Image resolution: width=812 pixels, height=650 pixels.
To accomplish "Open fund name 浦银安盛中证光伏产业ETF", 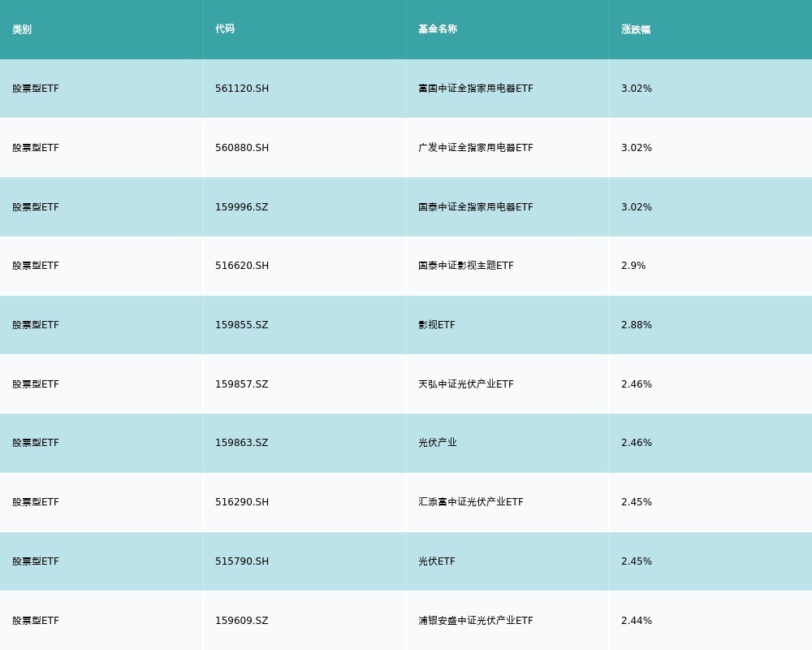I will [x=476, y=621].
